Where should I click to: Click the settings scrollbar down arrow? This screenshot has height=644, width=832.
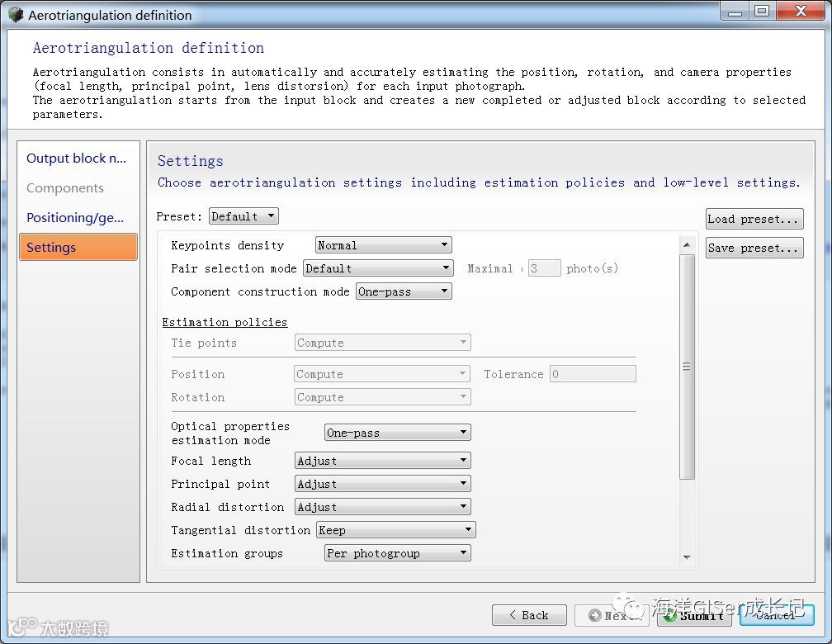(687, 557)
